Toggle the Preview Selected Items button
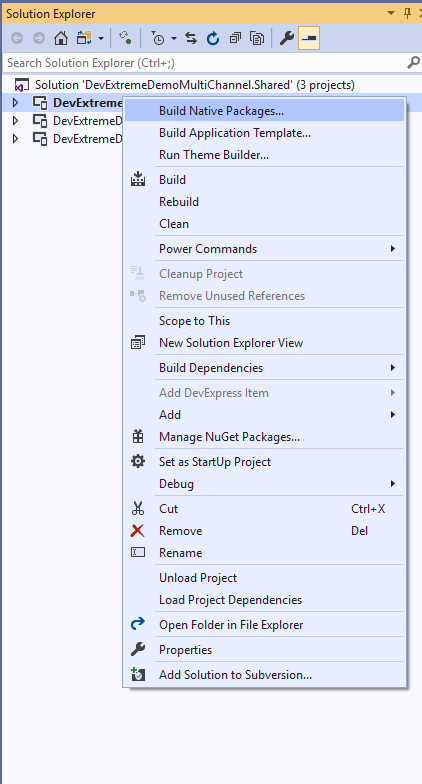The image size is (422, 784). click(309, 38)
